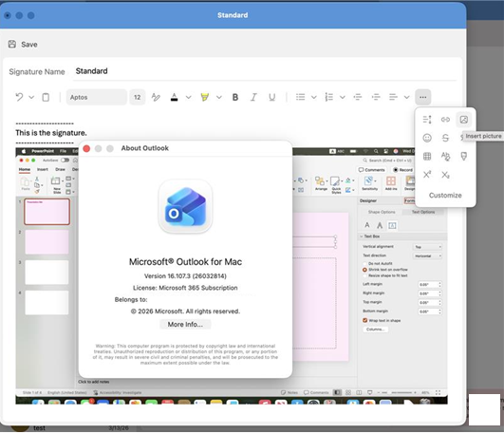Click the More Info button

click(x=185, y=324)
